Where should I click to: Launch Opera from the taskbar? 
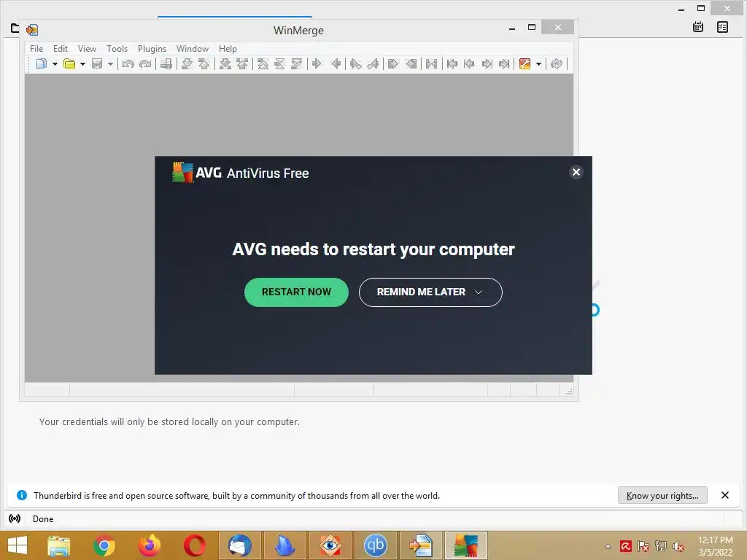(194, 545)
